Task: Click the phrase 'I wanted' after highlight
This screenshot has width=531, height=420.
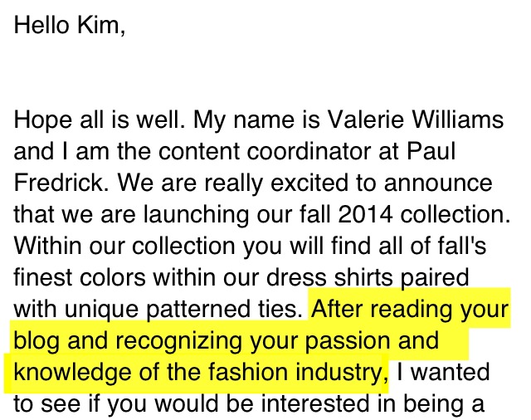Action: (x=443, y=372)
